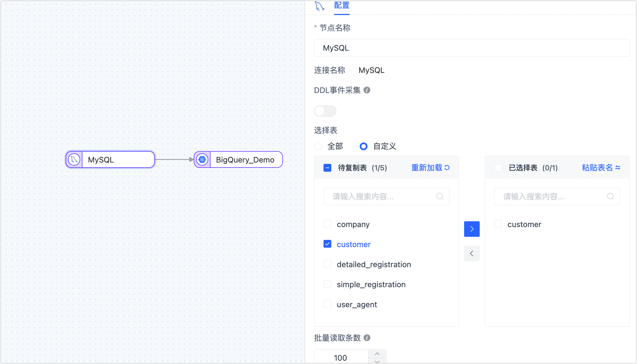Click the left chevron to remove selected tables
The width and height of the screenshot is (637, 364).
pos(472,254)
